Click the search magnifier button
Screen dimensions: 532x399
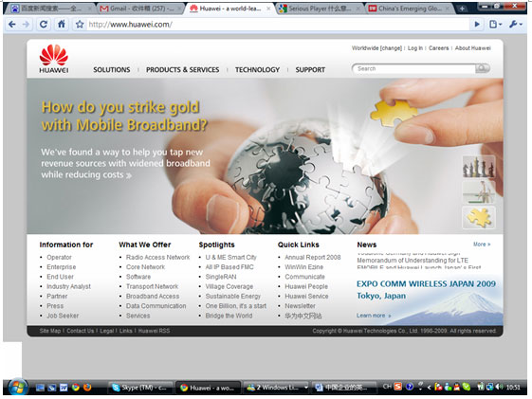pyautogui.click(x=482, y=69)
